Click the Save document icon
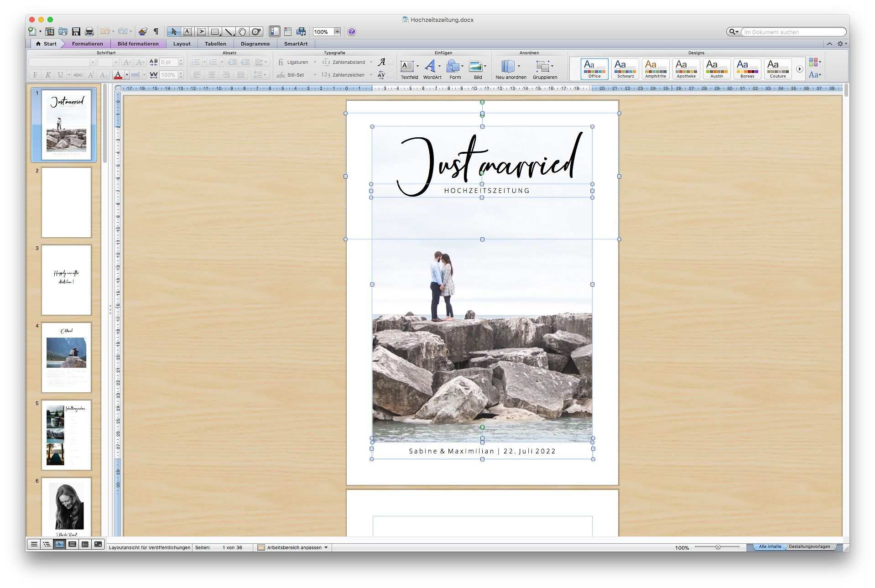875x588 pixels. point(76,31)
